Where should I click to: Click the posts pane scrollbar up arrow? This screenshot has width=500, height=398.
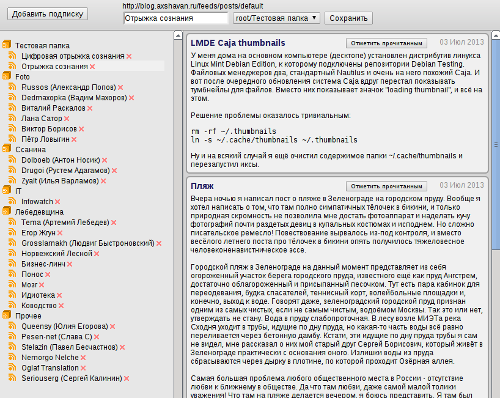[496, 35]
